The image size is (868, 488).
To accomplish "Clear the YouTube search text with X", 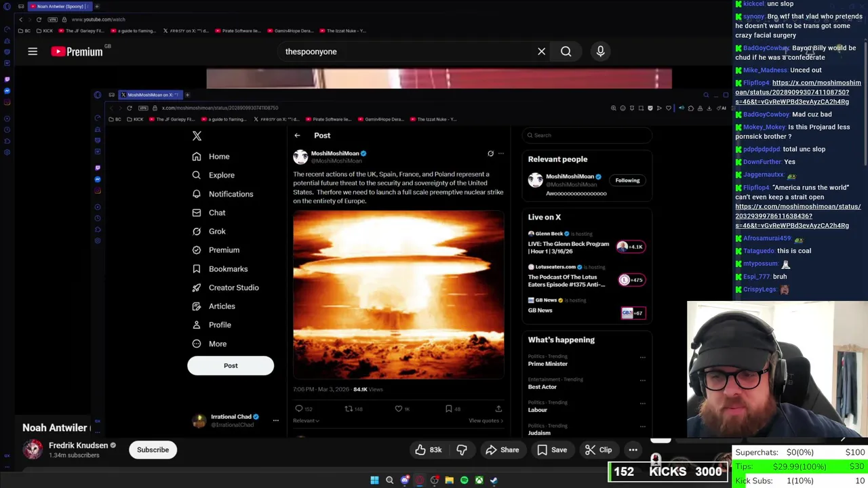I will (541, 52).
